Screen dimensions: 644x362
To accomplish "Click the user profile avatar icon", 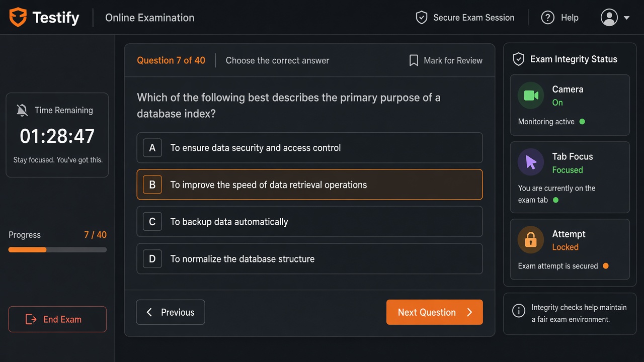I will pos(609,18).
